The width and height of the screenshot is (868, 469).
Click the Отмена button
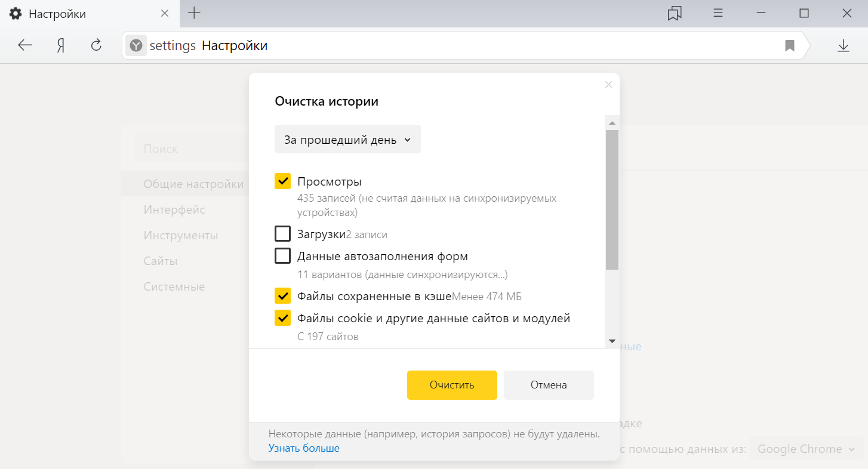pyautogui.click(x=549, y=385)
